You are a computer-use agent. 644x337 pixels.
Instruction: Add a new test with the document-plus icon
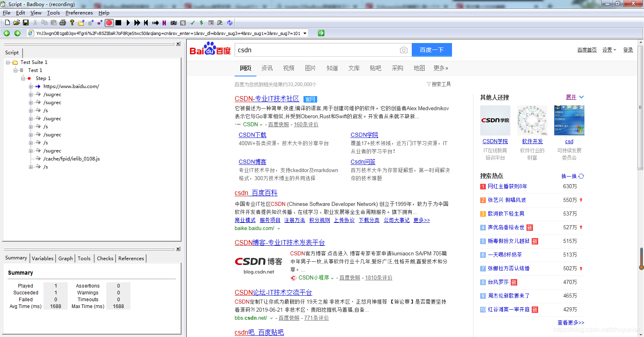pyautogui.click(x=91, y=23)
